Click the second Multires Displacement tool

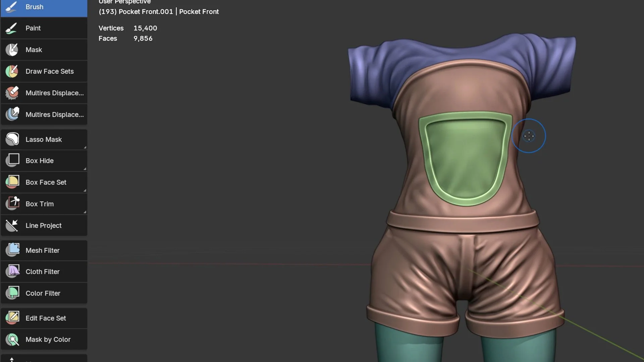click(x=44, y=115)
